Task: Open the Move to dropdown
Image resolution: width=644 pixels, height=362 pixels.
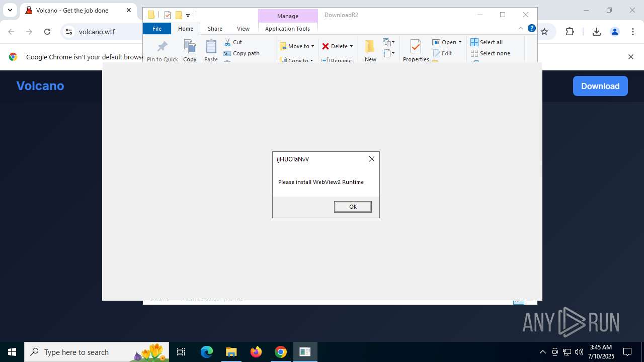Action: (297, 46)
